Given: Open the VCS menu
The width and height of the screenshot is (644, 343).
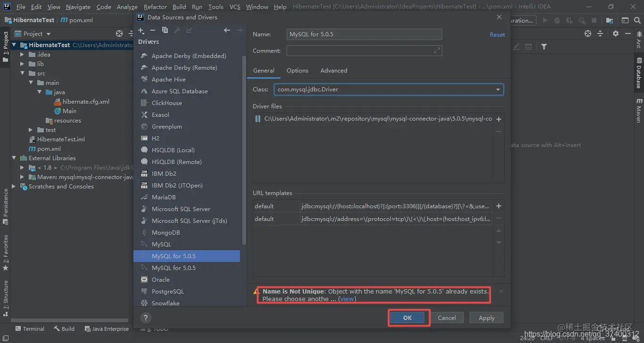Looking at the screenshot, I should (235, 7).
